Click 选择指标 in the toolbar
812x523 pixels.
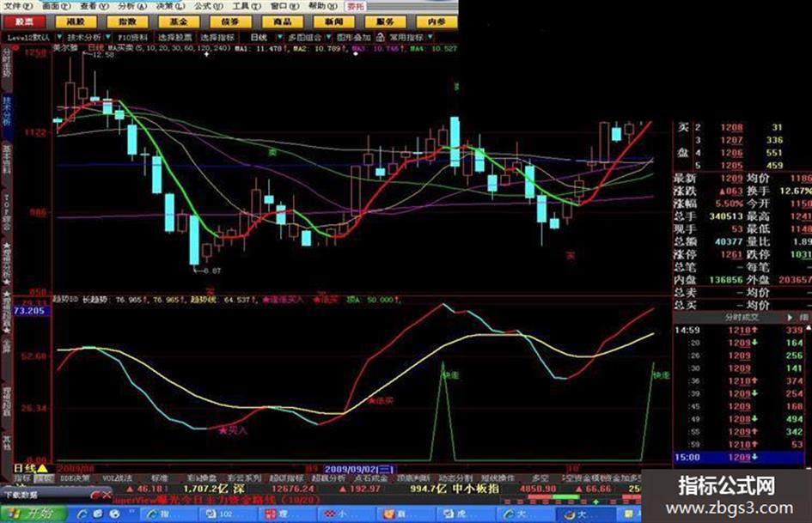tap(217, 37)
